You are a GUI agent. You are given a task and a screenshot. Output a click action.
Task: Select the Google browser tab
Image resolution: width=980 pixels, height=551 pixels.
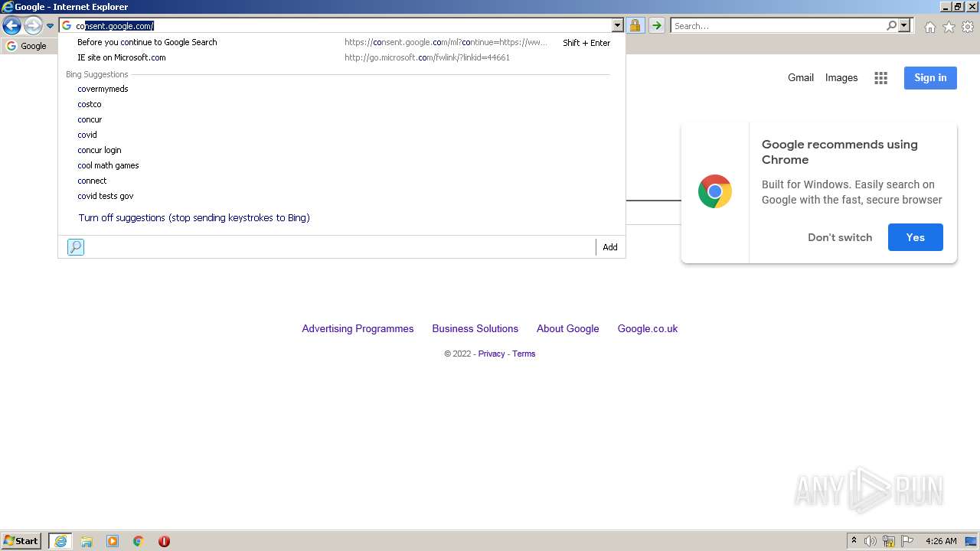[x=27, y=46]
